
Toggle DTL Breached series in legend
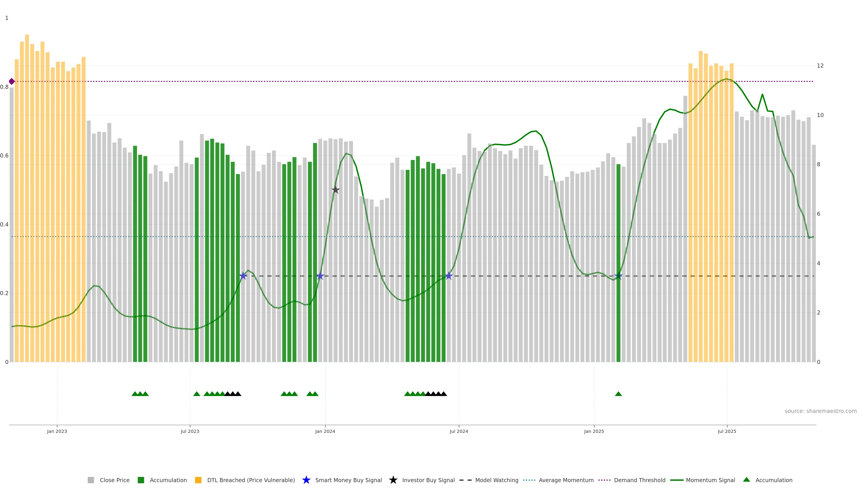click(251, 480)
